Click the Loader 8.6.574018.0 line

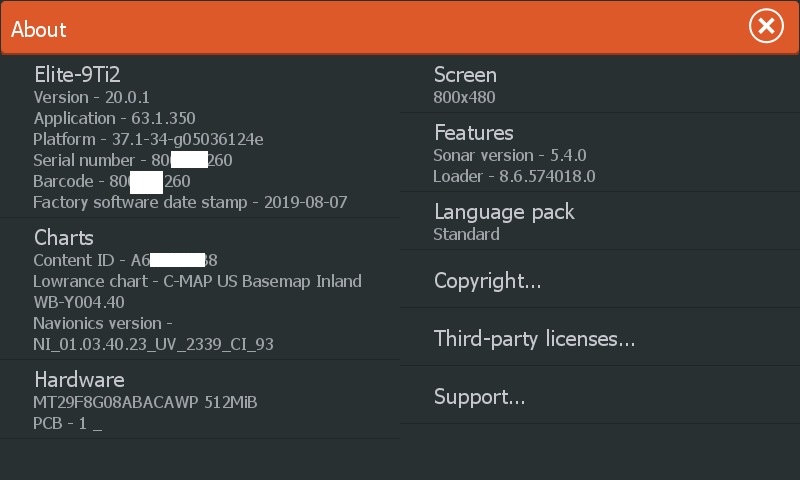pyautogui.click(x=514, y=176)
